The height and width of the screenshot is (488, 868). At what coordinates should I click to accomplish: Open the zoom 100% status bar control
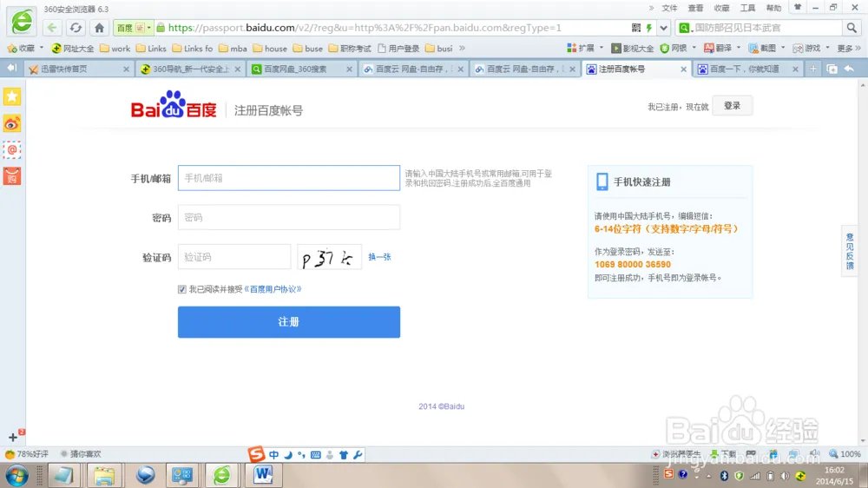click(x=845, y=453)
